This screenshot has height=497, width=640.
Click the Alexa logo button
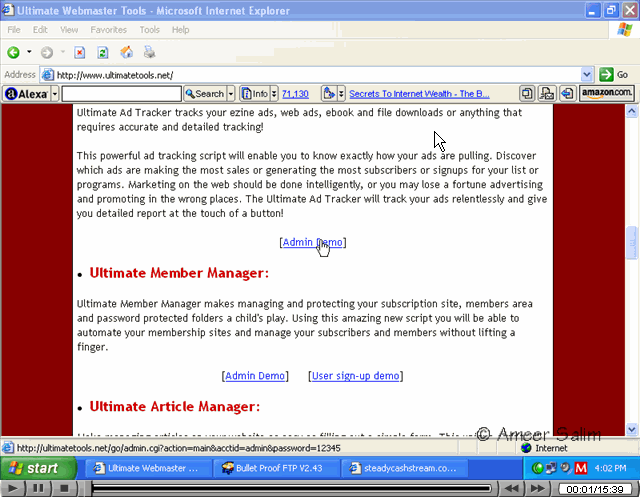coord(27,94)
